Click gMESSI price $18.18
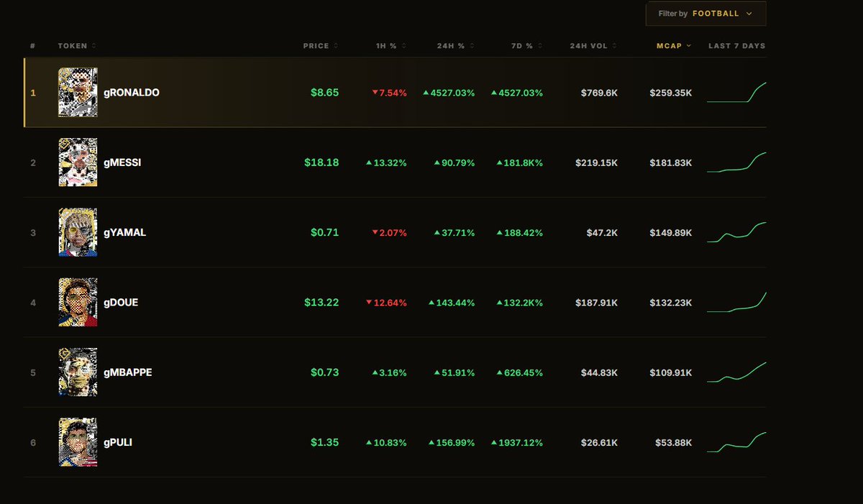 pos(321,162)
